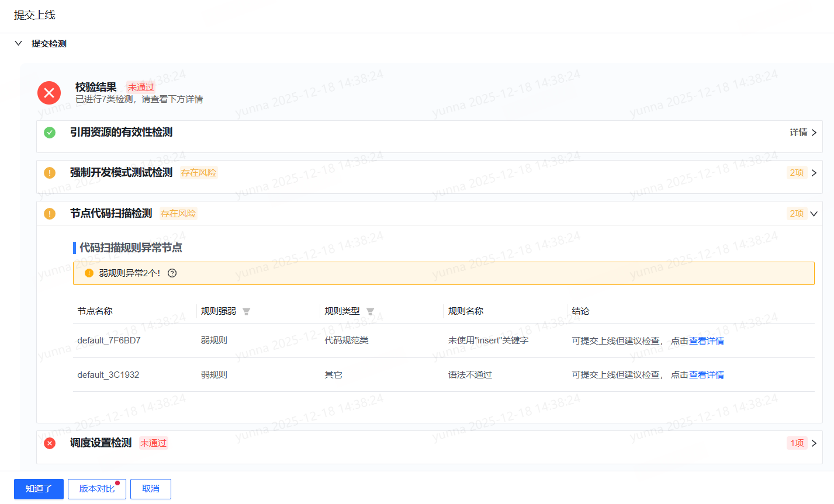The width and height of the screenshot is (834, 504).
Task: Click help question mark next to 弱规则异常2个
Action: 172,273
